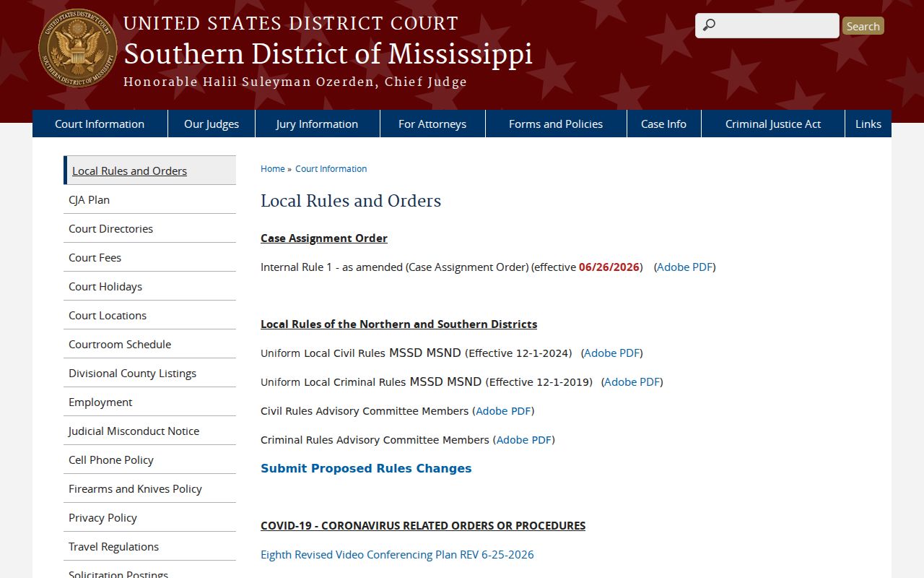Click the court seal logo
The image size is (924, 578).
point(78,48)
